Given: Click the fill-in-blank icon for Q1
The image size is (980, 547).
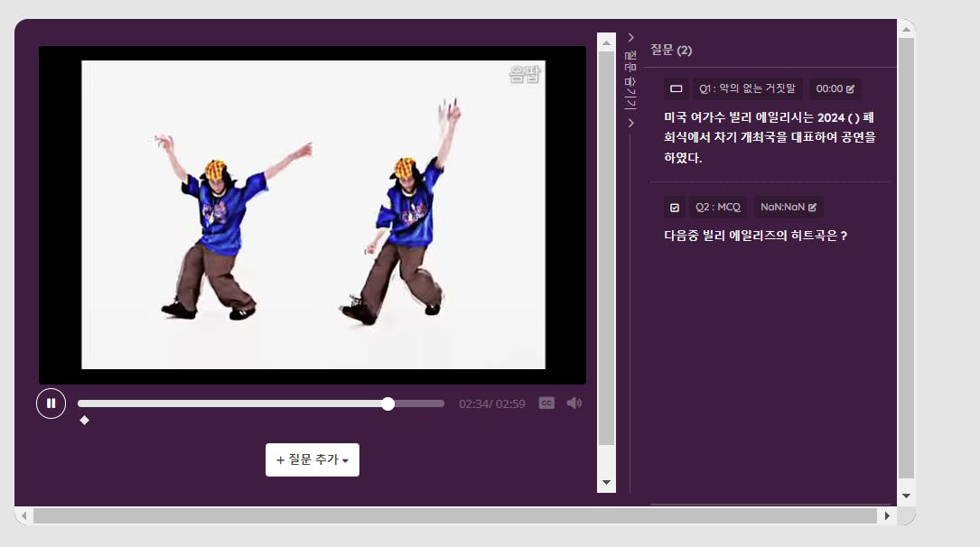Looking at the screenshot, I should coord(677,88).
